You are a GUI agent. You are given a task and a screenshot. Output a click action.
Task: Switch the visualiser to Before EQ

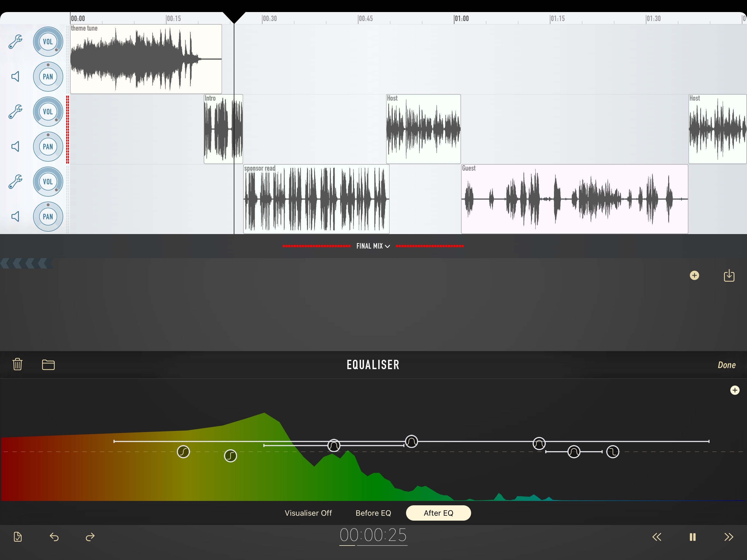(x=373, y=513)
